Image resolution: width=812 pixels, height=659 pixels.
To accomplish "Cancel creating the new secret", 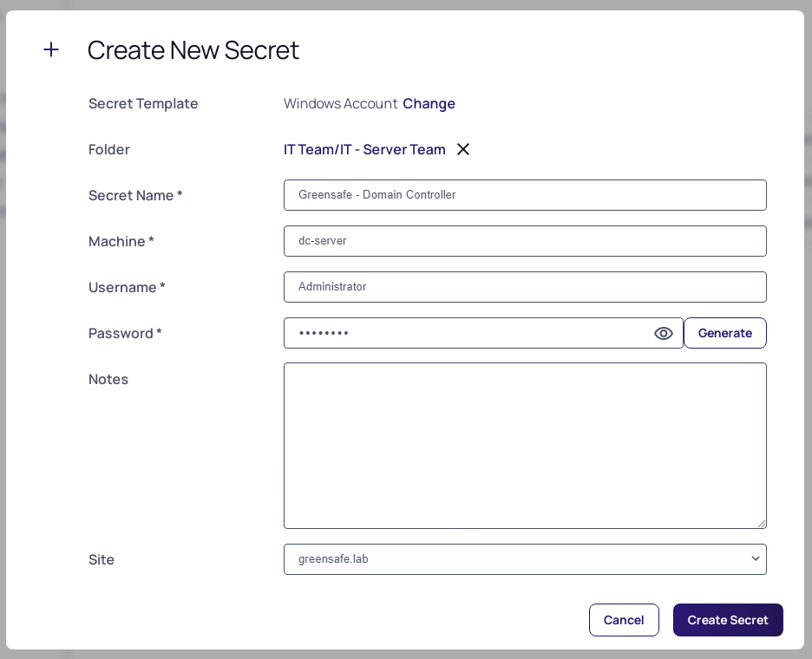I will tap(624, 620).
